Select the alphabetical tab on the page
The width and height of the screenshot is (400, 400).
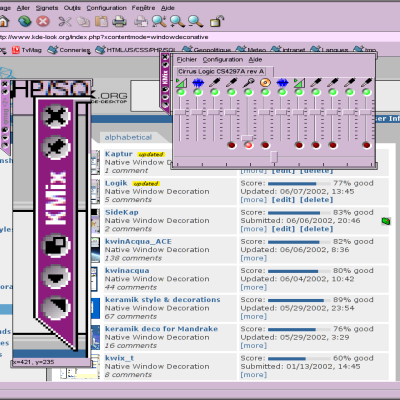point(128,137)
